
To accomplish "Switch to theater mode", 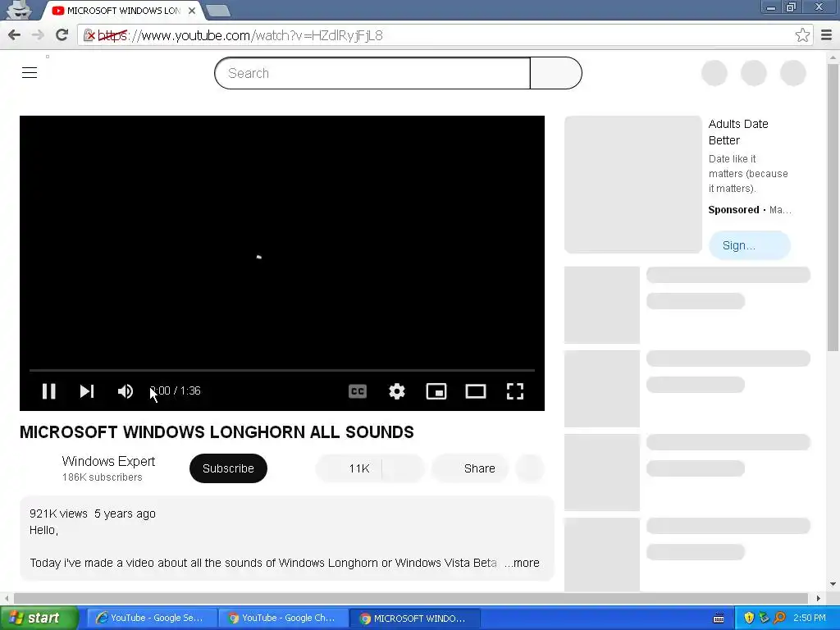I will [x=476, y=391].
